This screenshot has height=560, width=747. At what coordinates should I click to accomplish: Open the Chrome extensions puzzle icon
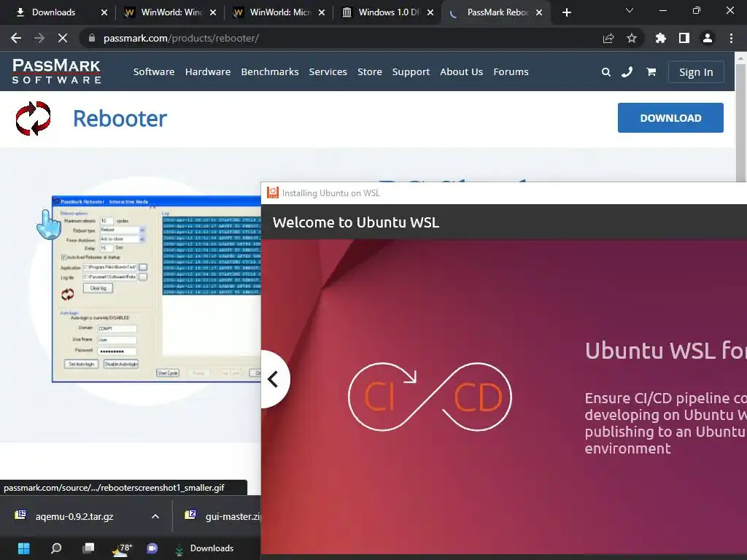(660, 38)
